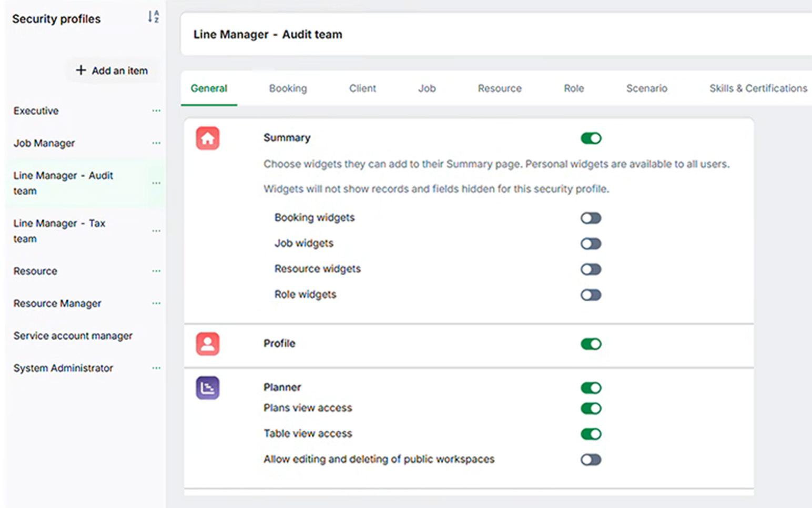Open the Resource profile options menu
This screenshot has height=508, width=812.
[x=156, y=271]
